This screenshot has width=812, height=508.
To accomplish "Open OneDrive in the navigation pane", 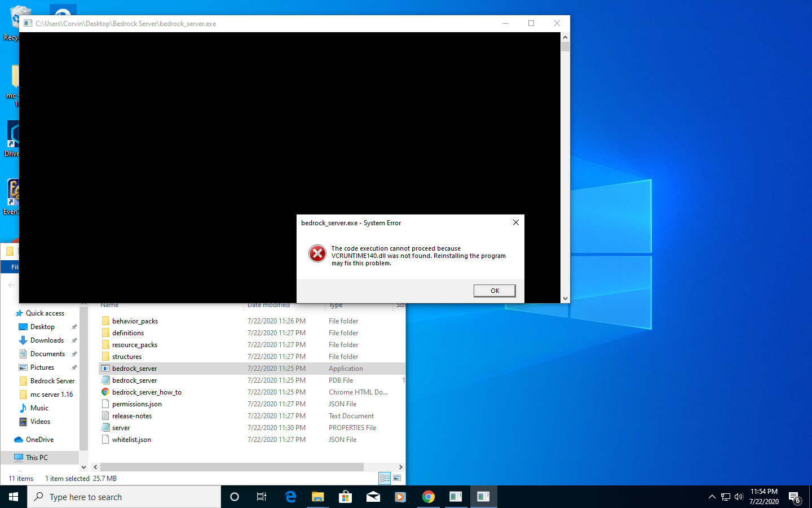I will 39,440.
